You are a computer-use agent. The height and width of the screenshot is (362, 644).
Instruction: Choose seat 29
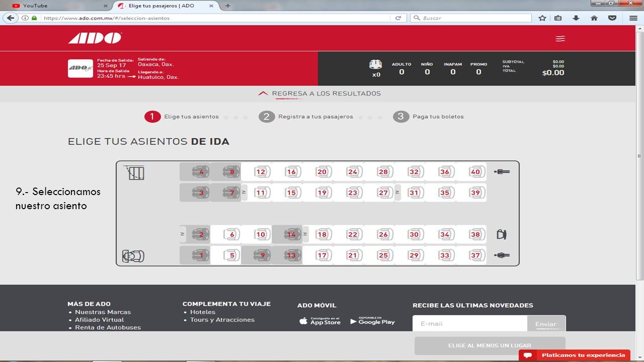414,255
